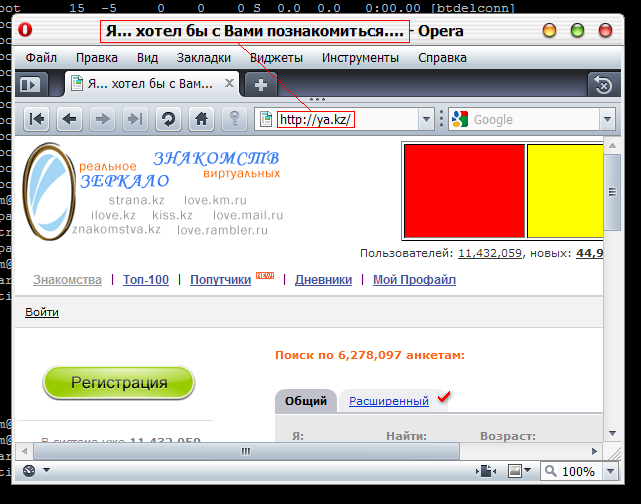Click the love.mail.ru text
Viewport: 641px width, 504px height.
[248, 215]
